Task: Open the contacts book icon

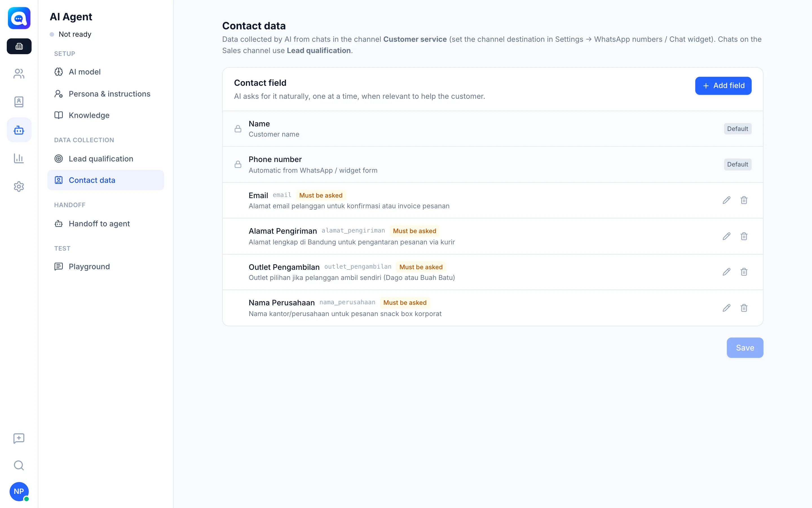Action: pyautogui.click(x=19, y=102)
